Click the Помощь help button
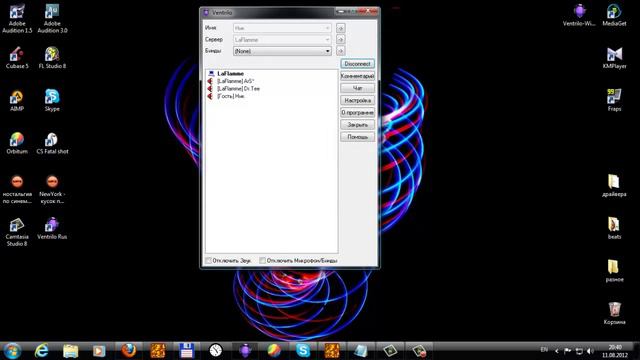 (358, 137)
